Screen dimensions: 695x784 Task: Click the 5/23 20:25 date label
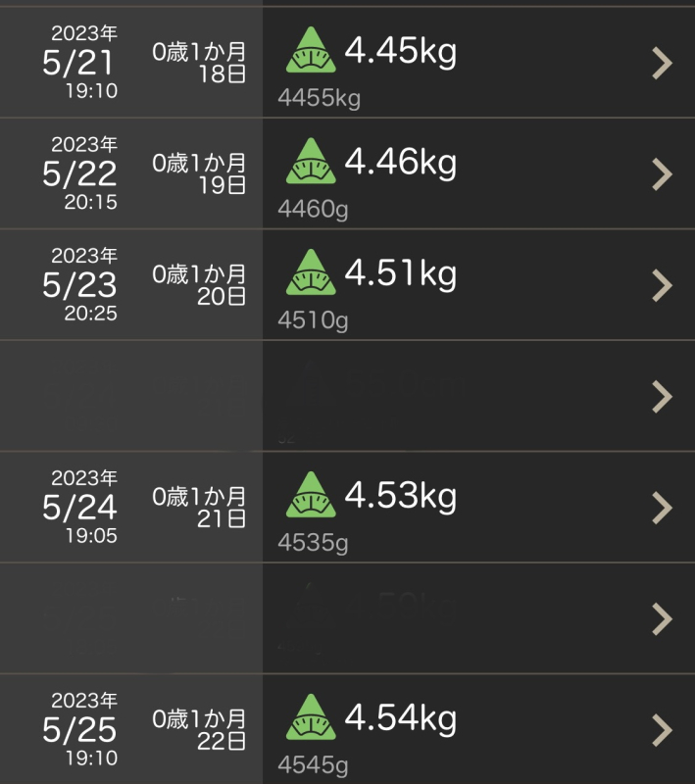pyautogui.click(x=80, y=285)
